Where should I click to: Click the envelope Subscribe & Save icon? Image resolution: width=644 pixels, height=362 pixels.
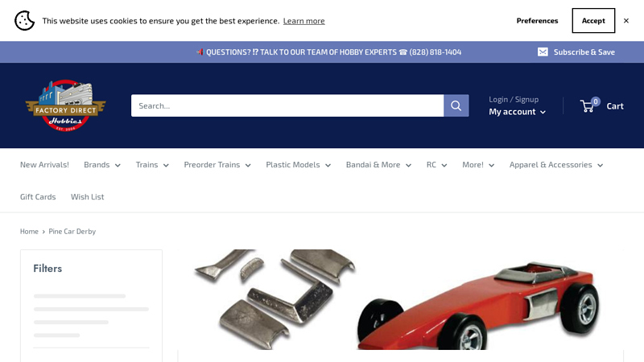543,52
